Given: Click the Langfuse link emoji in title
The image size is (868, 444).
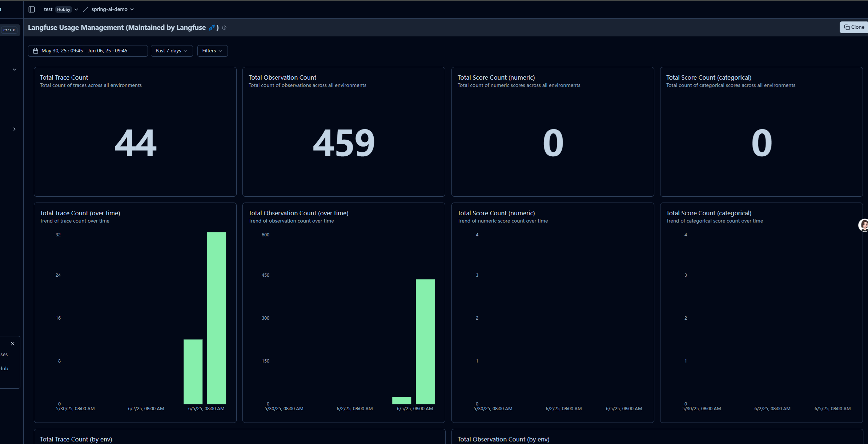Looking at the screenshot, I should [x=212, y=28].
